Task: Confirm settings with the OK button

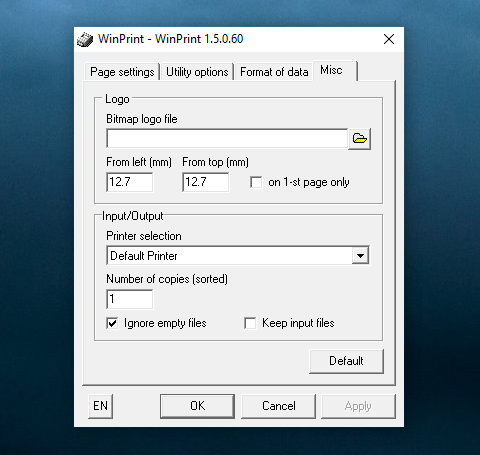Action: pos(198,406)
